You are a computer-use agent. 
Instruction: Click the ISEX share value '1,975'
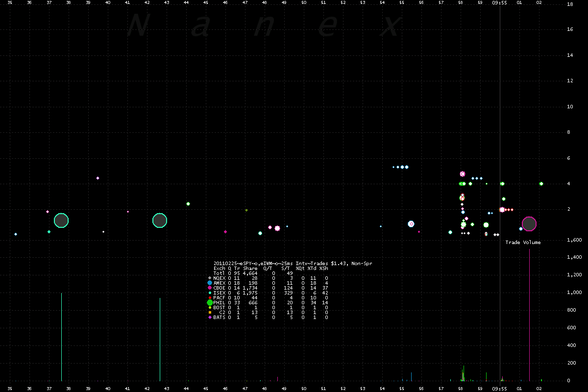tap(250, 293)
